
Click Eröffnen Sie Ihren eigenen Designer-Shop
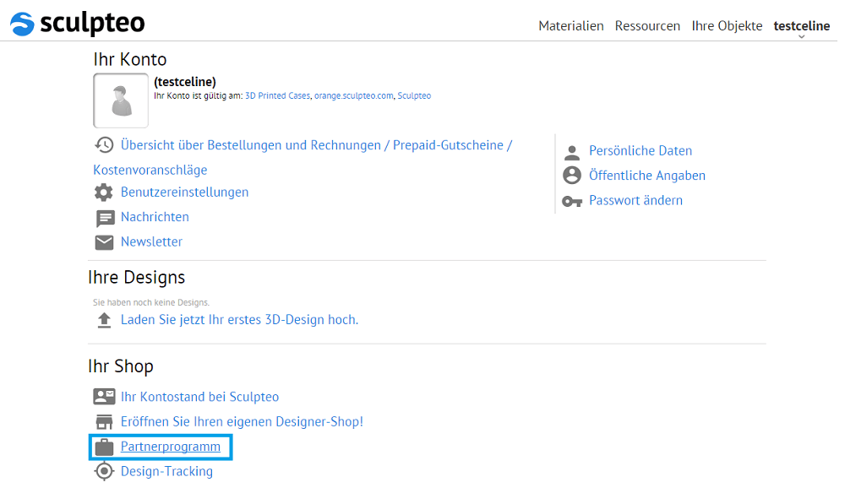click(242, 421)
